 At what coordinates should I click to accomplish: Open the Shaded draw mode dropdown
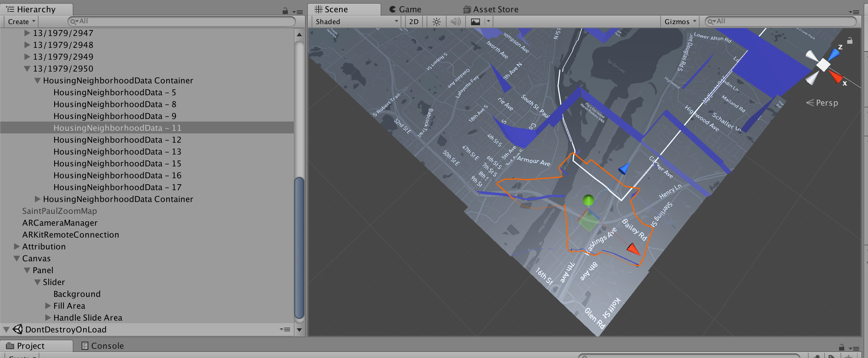click(355, 21)
